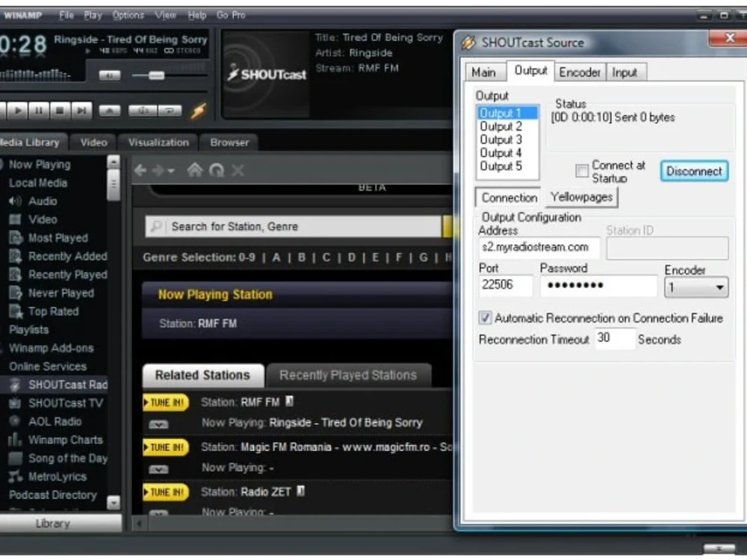Toggle shuffle in the Winamp player

click(143, 111)
